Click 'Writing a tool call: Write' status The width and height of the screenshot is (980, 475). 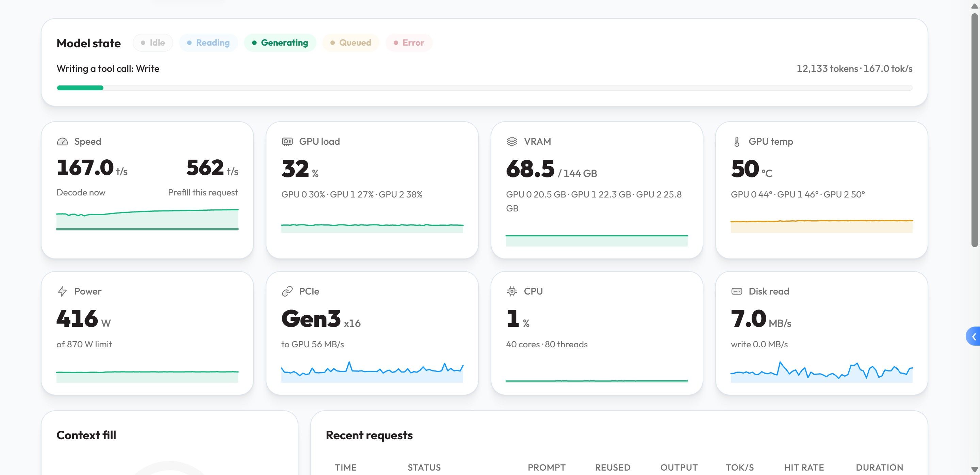(108, 68)
